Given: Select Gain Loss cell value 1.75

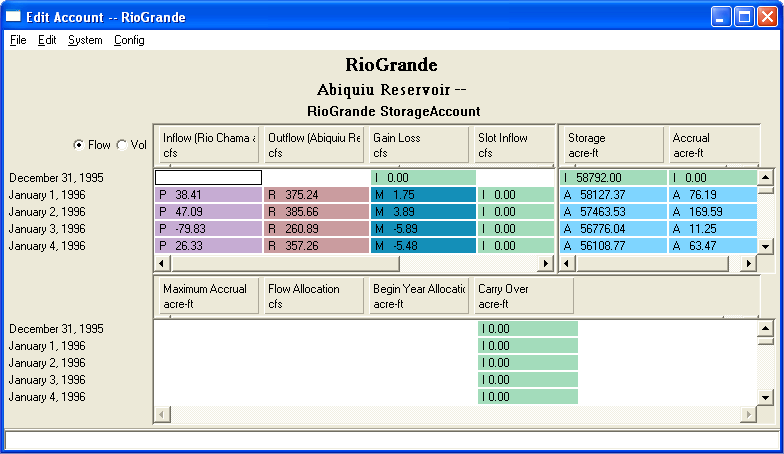Looking at the screenshot, I should pos(423,194).
